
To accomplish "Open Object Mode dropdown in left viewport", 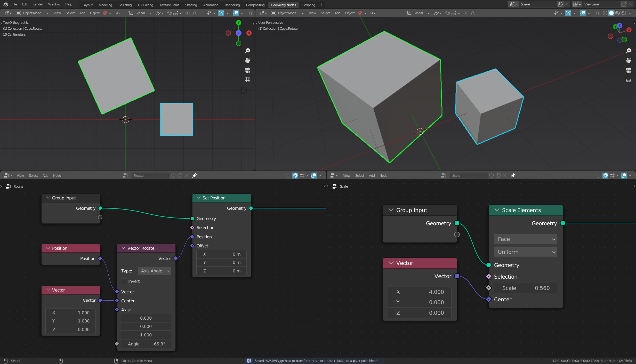I will [x=33, y=13].
